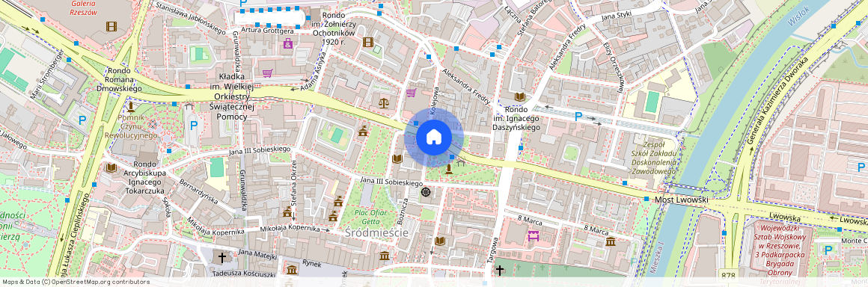Click the temple icon right of the green sports pitch
Viewport: 868px width, 287px height.
[x=363, y=131]
